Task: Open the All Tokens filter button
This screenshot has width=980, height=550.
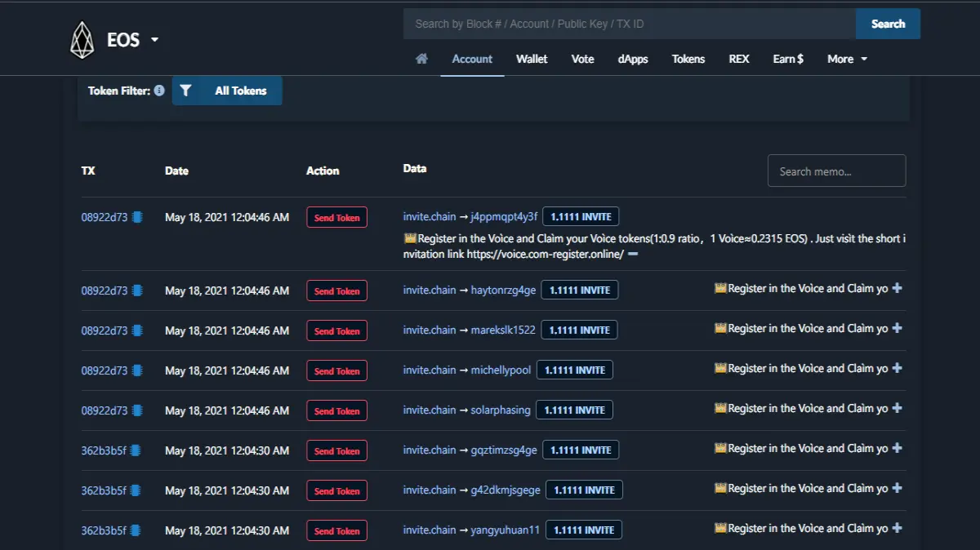Action: coord(227,91)
